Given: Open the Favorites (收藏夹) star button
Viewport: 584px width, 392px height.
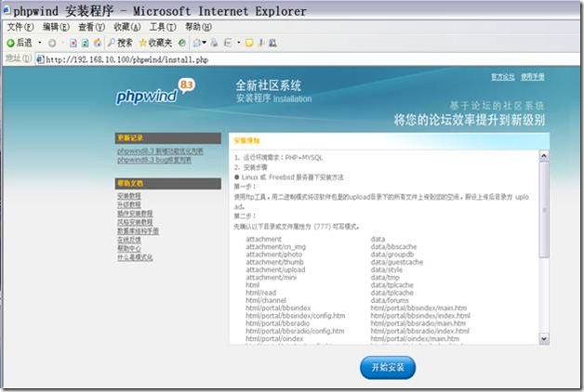Looking at the screenshot, I should tap(155, 43).
